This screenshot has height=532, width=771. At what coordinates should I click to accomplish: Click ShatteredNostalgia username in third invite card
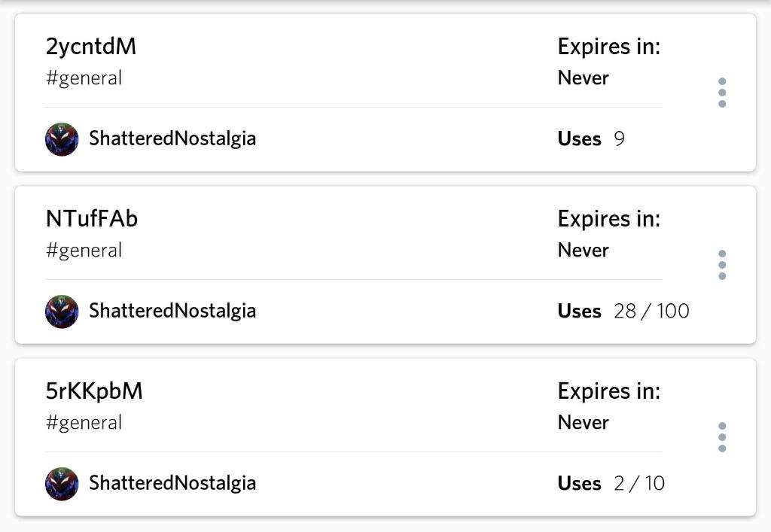(x=172, y=483)
